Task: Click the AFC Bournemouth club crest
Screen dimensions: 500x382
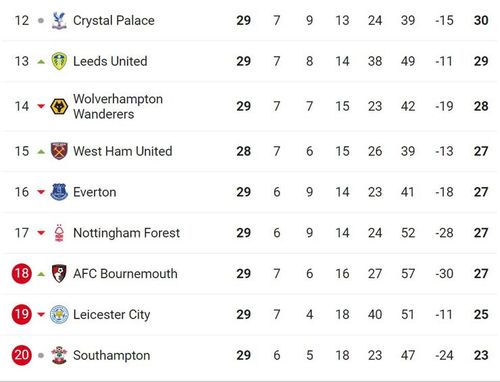Action: (x=59, y=274)
